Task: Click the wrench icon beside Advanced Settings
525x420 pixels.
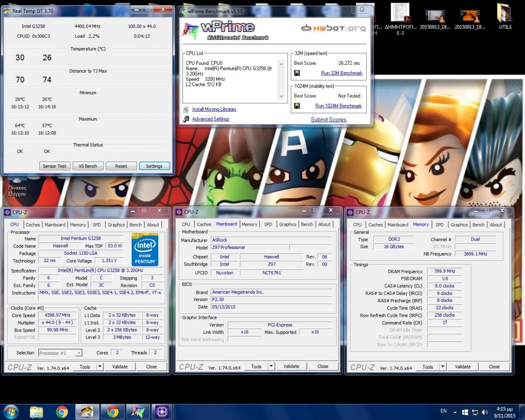Action: click(185, 119)
